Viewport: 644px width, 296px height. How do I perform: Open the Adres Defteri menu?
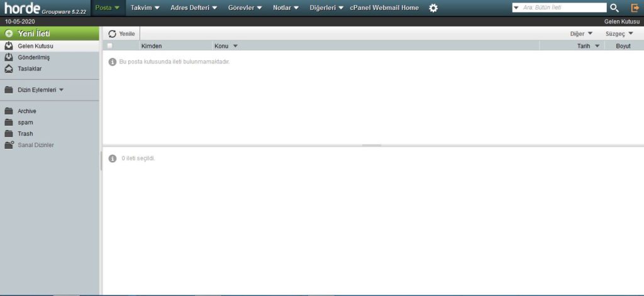[x=194, y=8]
